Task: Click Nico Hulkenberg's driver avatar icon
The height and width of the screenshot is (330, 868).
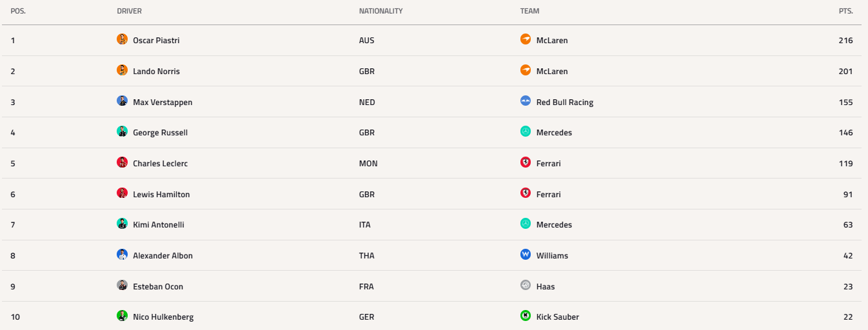Action: 122,316
